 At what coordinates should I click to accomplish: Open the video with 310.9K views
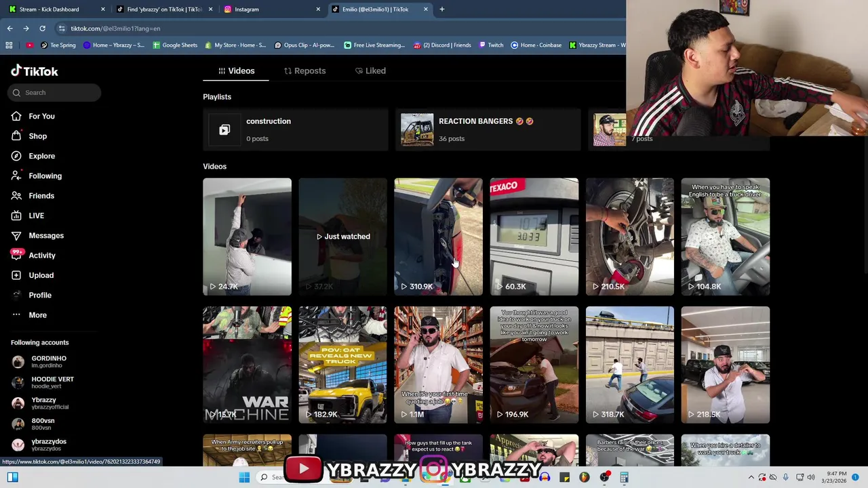coord(438,237)
